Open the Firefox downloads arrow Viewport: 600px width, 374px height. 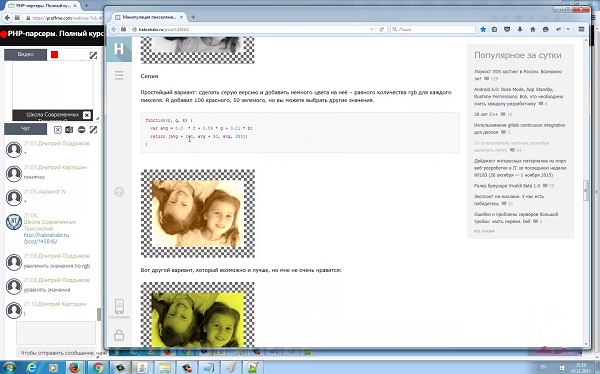point(520,29)
